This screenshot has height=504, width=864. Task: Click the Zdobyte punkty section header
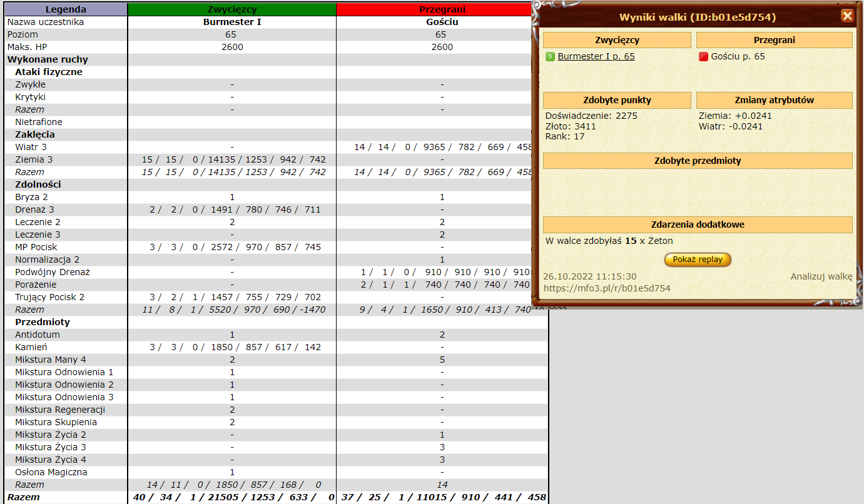[x=617, y=100]
